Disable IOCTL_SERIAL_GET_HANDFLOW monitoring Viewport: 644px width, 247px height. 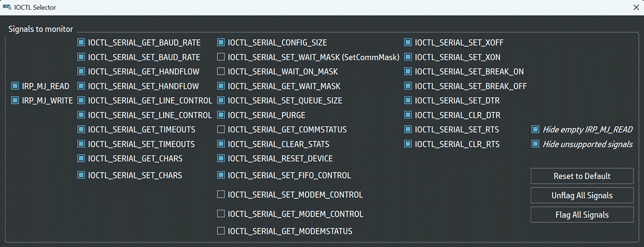82,71
